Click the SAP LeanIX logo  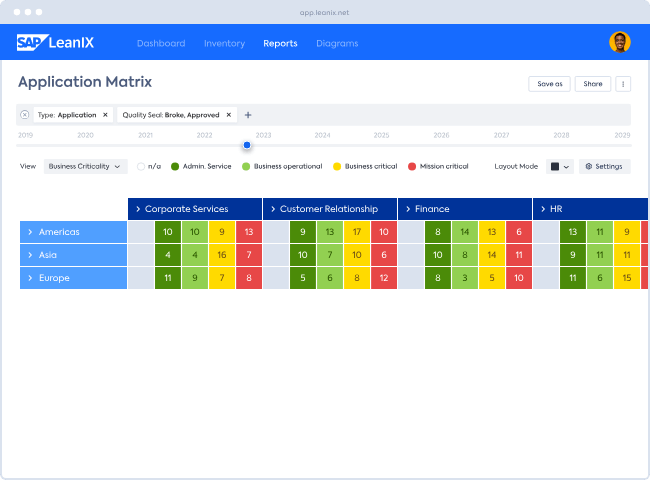[x=57, y=43]
